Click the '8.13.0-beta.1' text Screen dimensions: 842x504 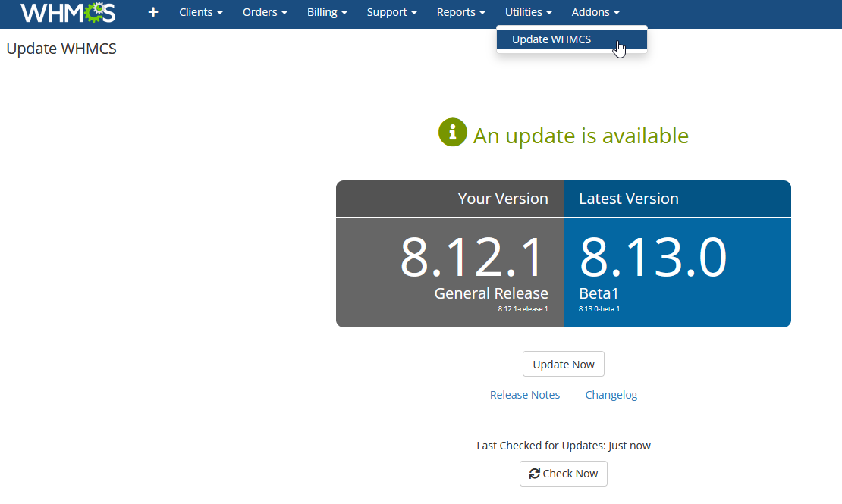(x=599, y=309)
